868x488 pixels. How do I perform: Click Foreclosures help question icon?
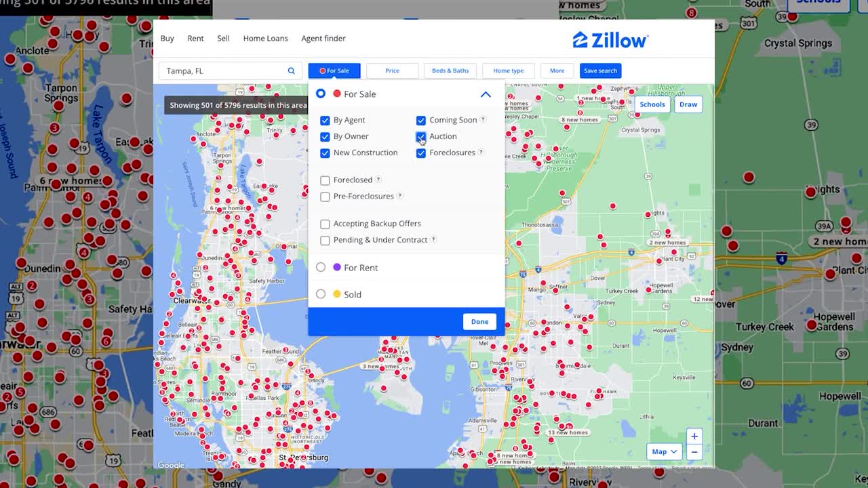point(481,152)
